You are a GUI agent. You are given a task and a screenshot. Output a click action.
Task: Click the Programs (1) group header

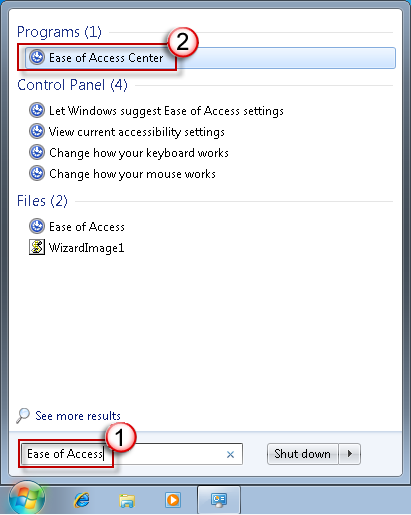click(59, 32)
